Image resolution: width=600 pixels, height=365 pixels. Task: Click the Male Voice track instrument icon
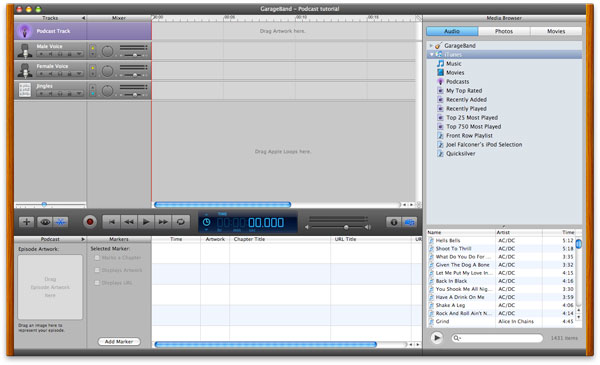pyautogui.click(x=25, y=51)
